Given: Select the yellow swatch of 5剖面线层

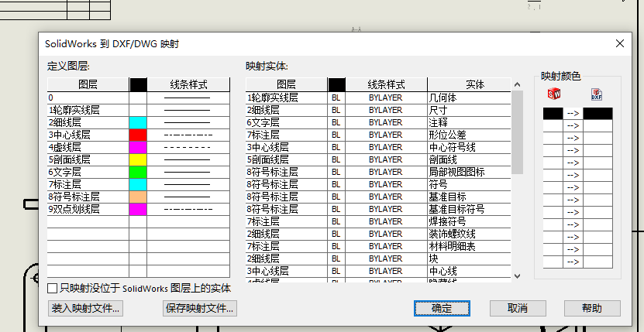Looking at the screenshot, I should (138, 159).
